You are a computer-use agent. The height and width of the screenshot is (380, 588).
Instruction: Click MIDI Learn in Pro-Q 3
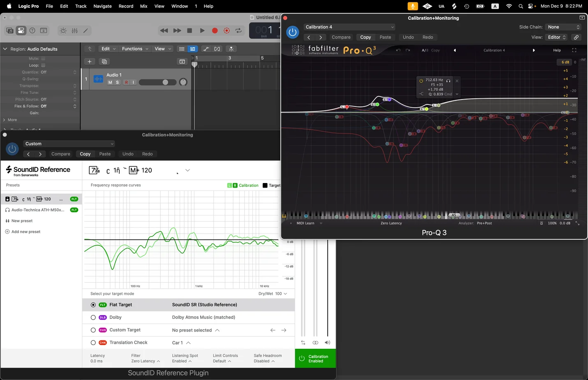pos(305,223)
